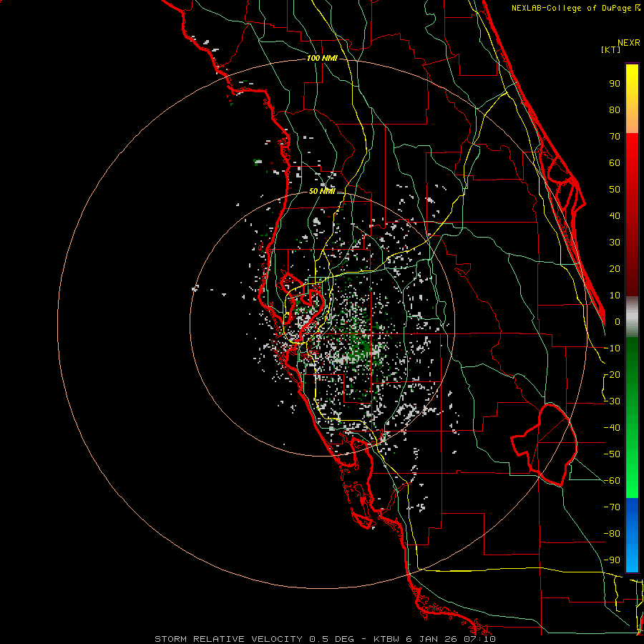
Task: Click the -90 scale value
Action: click(612, 560)
